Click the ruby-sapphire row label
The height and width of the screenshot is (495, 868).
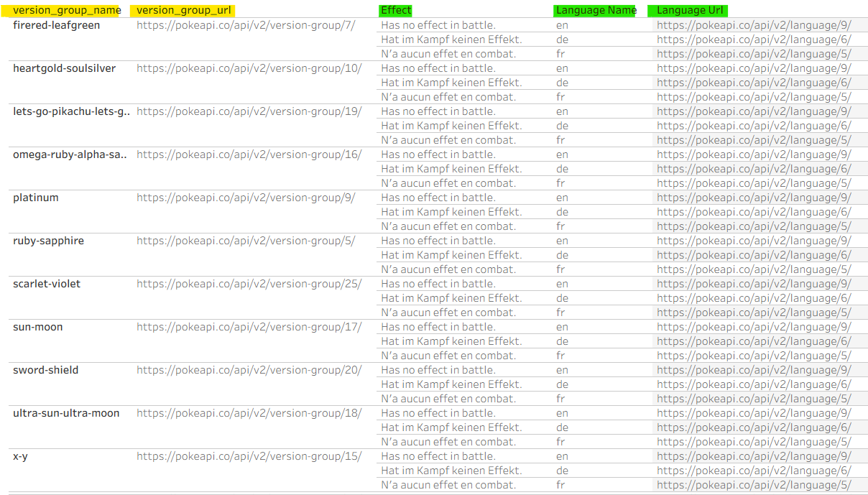tap(49, 241)
